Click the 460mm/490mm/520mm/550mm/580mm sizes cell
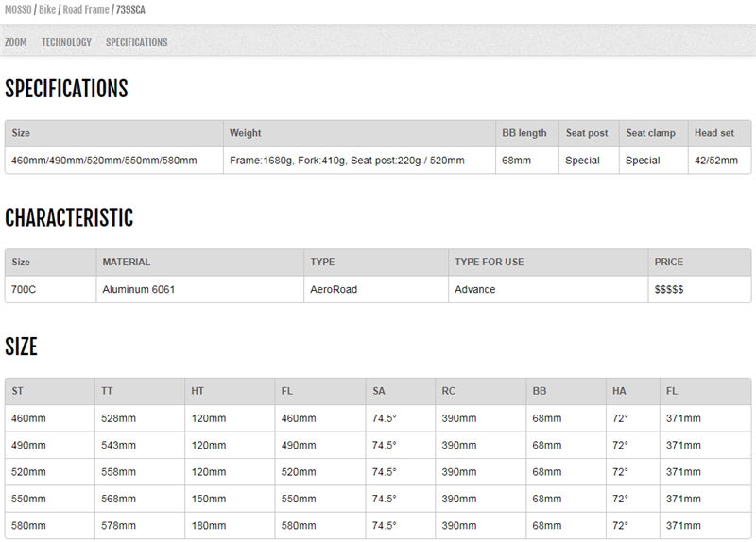 click(x=113, y=161)
